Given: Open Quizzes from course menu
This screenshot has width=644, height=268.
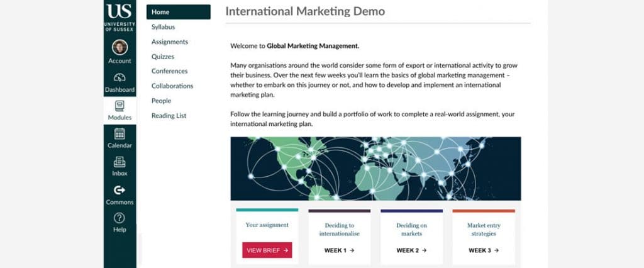Looking at the screenshot, I should 163,57.
